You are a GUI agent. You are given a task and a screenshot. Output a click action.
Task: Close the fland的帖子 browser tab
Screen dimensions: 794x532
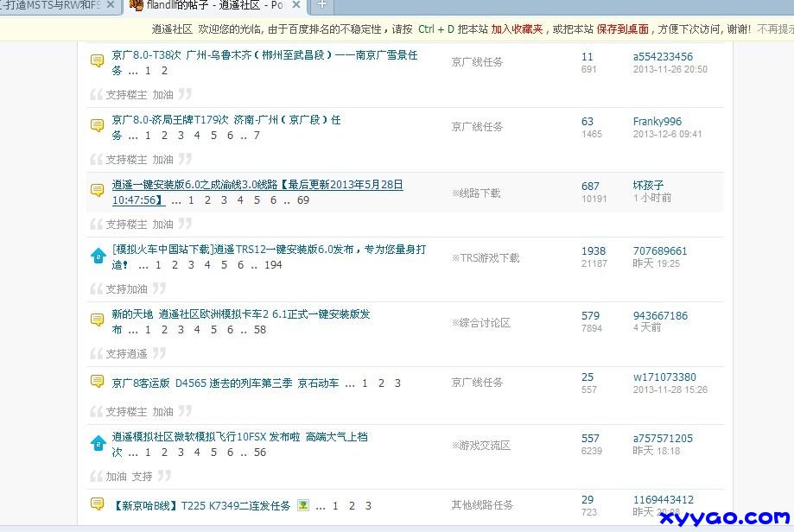[x=296, y=5]
